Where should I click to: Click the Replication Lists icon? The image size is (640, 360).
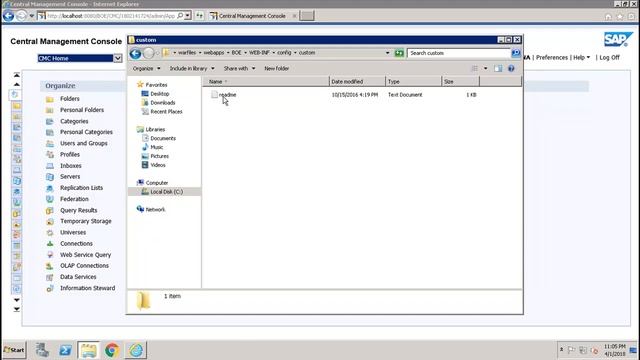tap(50, 188)
